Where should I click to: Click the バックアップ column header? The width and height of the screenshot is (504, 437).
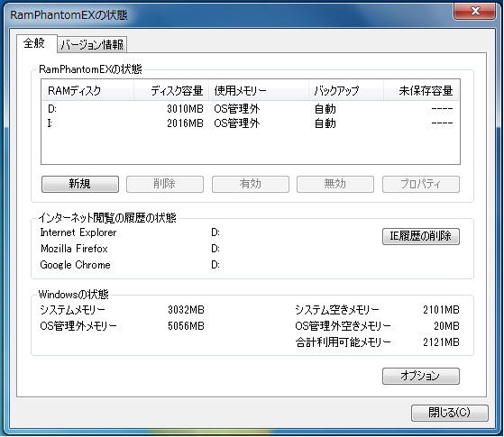(x=346, y=91)
